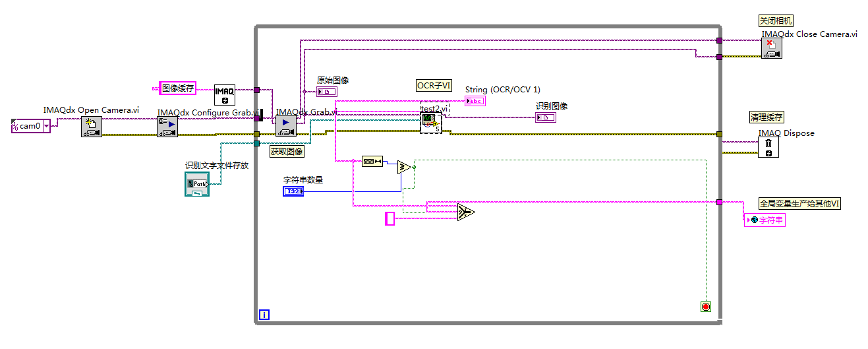Open the cam0 session dropdown arrow
The width and height of the screenshot is (868, 349).
click(46, 126)
